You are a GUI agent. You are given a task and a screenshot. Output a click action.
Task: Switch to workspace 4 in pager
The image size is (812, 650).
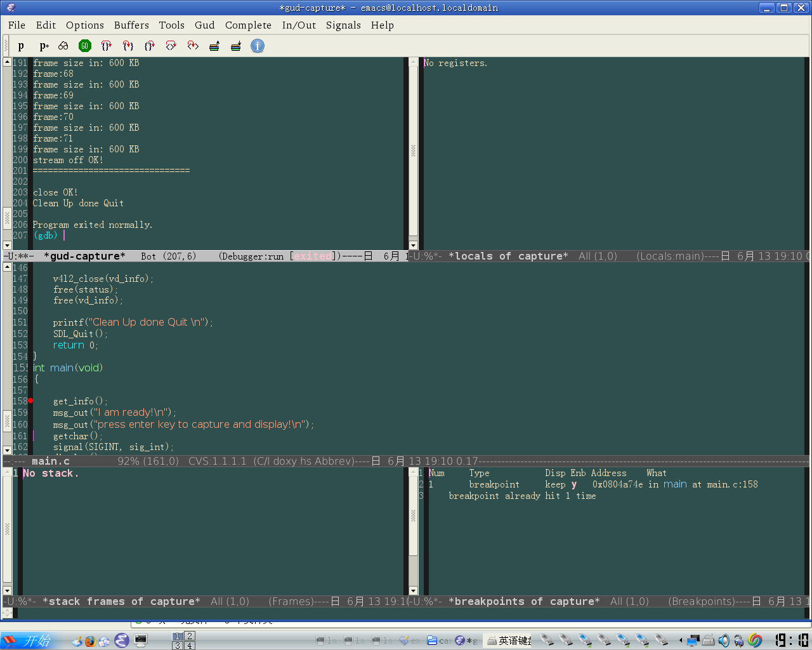[x=189, y=646]
